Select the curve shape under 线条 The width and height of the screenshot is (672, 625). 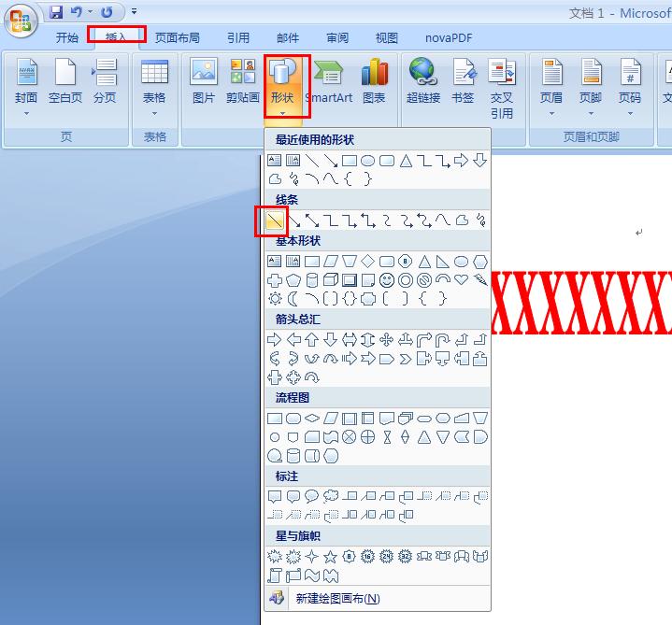[x=443, y=220]
